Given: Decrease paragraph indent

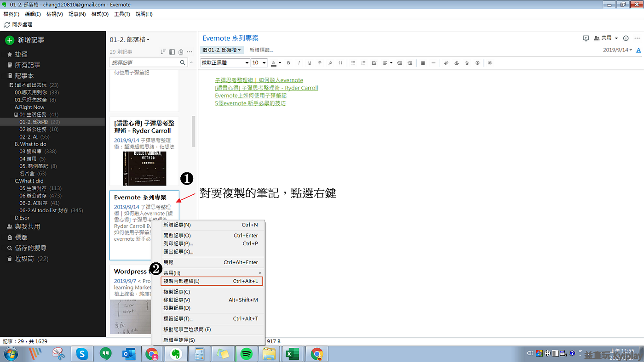Looking at the screenshot, I should click(399, 63).
